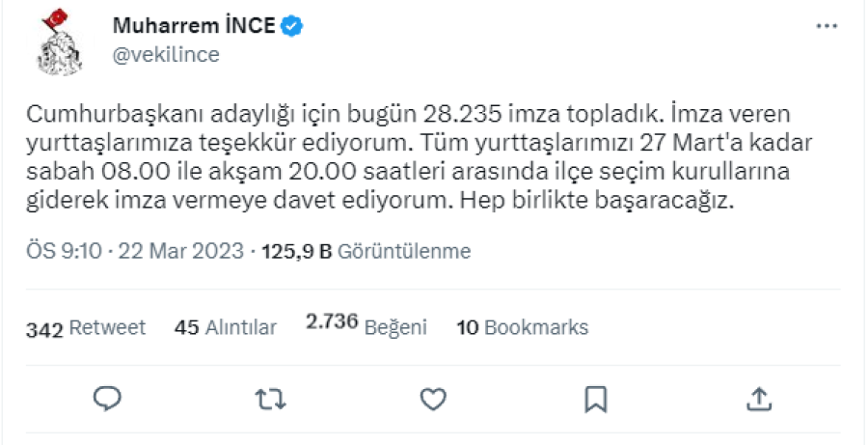Click the share upload arrow icon
Image resolution: width=868 pixels, height=445 pixels.
pos(758,398)
